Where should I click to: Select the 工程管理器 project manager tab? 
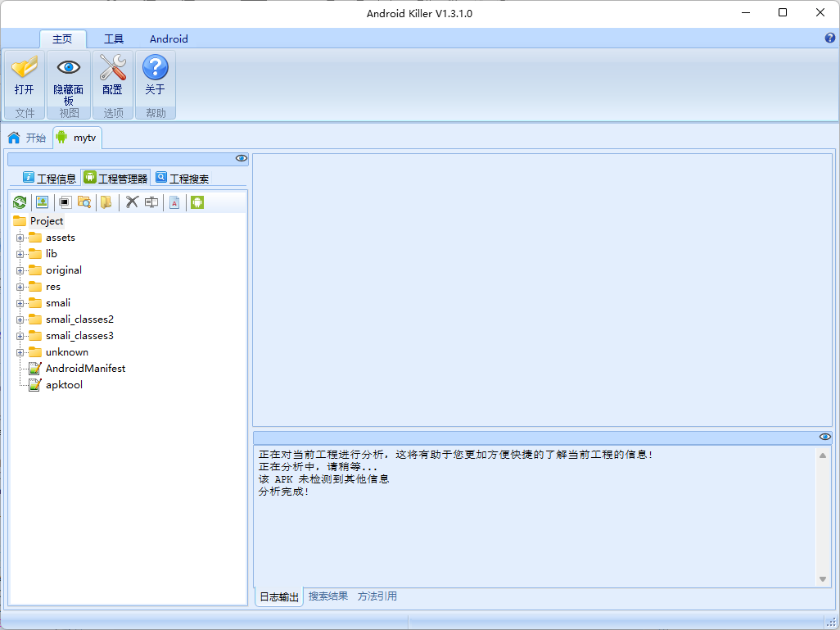115,178
